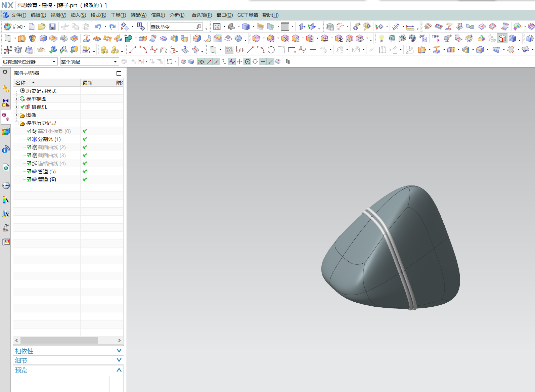Open the GC工具箱 menu
This screenshot has width=535, height=392.
click(248, 15)
